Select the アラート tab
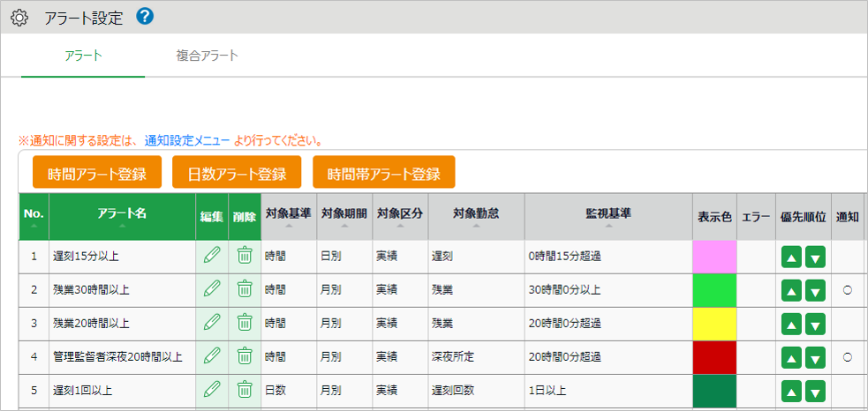This screenshot has width=868, height=411. pos(83,56)
